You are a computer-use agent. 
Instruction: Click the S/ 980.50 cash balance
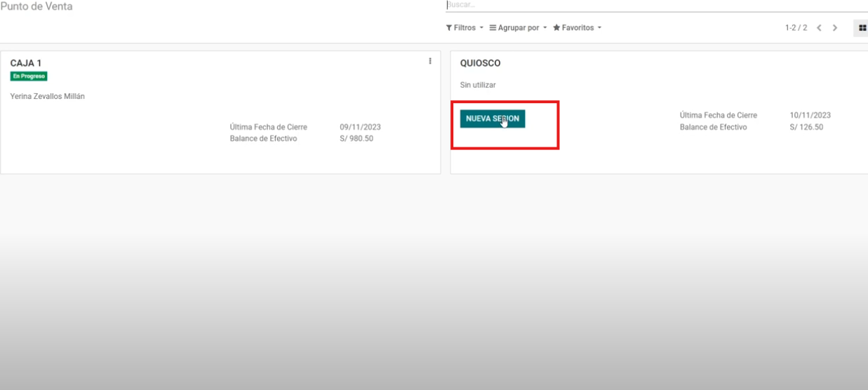356,139
